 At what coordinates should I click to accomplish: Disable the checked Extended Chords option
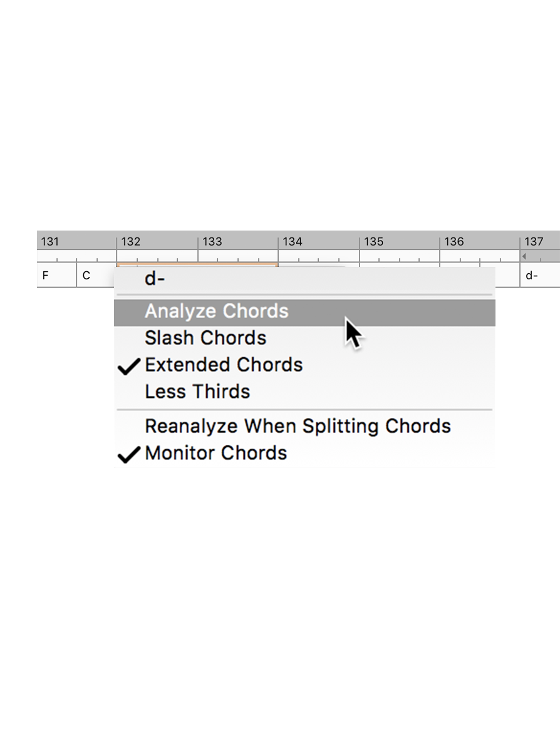tap(224, 365)
